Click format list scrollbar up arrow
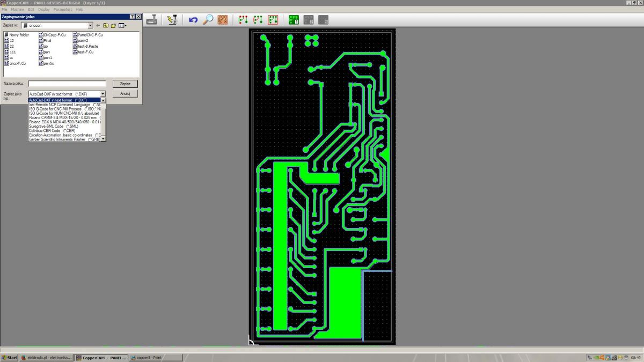644x362 pixels. point(104,100)
